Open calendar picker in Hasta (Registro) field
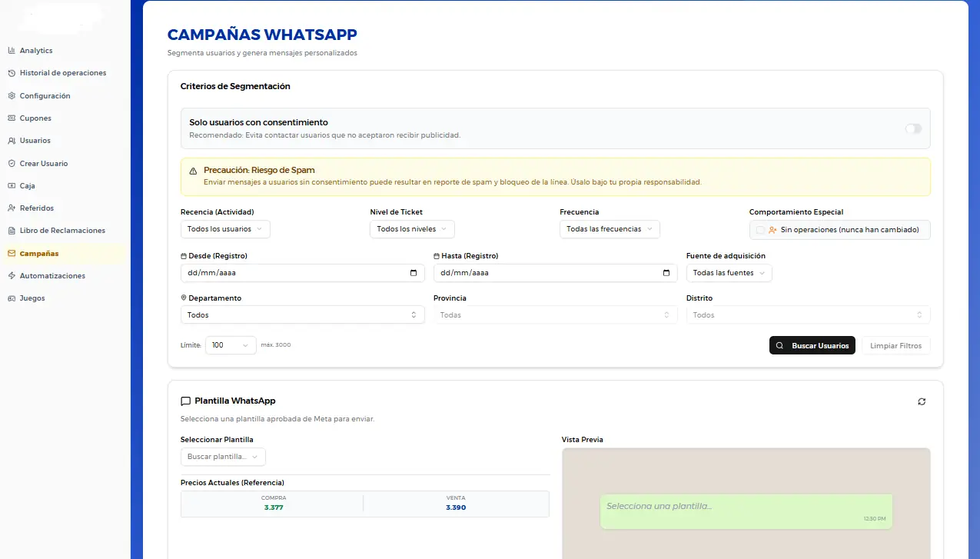 coord(666,273)
